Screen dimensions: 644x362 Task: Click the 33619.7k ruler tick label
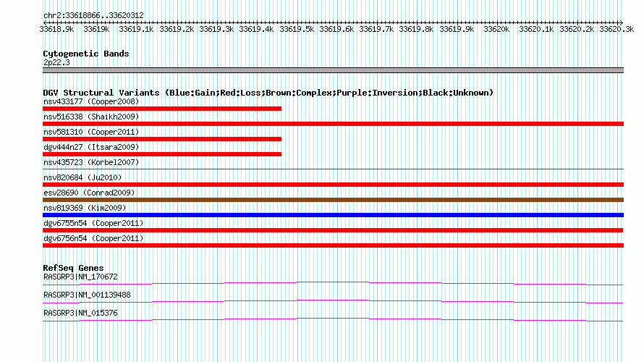point(376,29)
